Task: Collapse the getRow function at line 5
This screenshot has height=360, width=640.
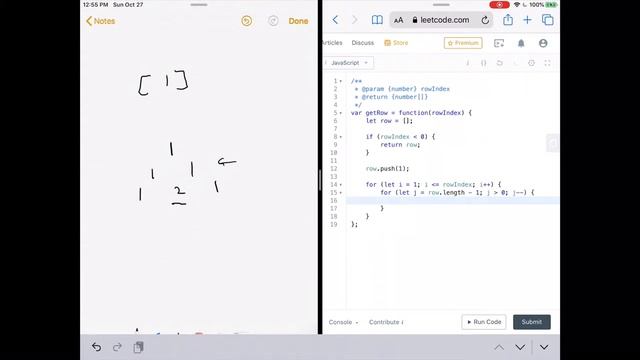Action: (x=341, y=113)
